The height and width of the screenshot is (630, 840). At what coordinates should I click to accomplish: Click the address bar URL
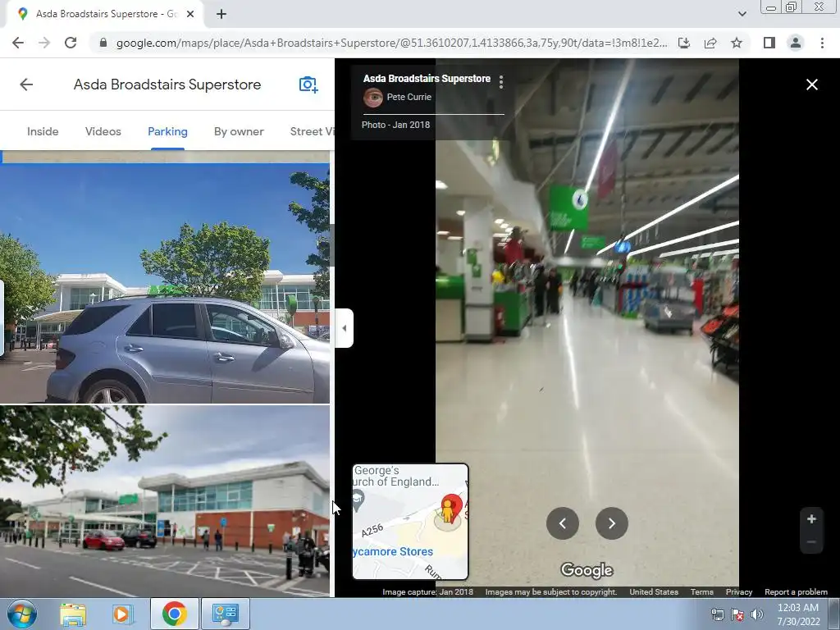click(x=391, y=43)
